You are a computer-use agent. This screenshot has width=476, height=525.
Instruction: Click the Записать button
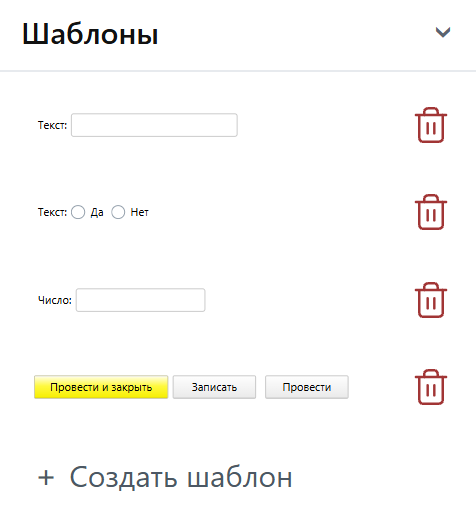tap(214, 387)
